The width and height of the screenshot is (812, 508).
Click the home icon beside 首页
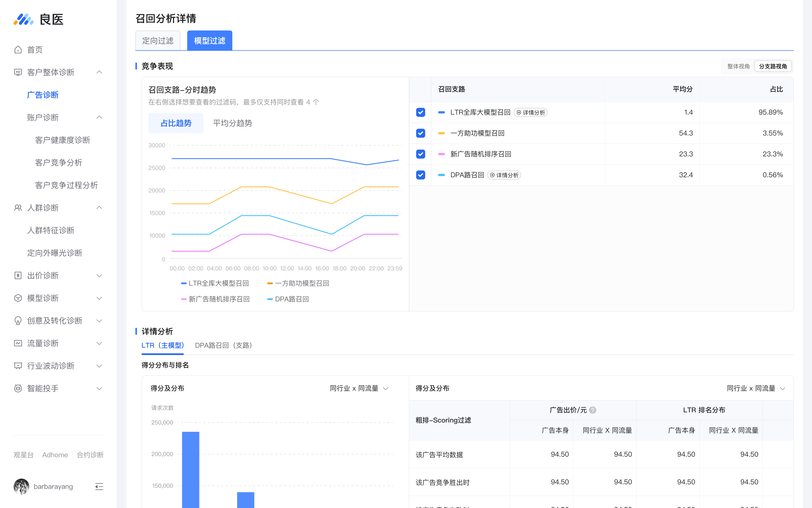(x=18, y=50)
